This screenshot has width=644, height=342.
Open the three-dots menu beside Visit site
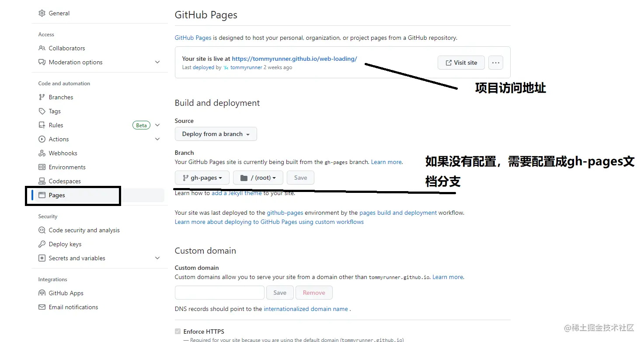(x=495, y=63)
